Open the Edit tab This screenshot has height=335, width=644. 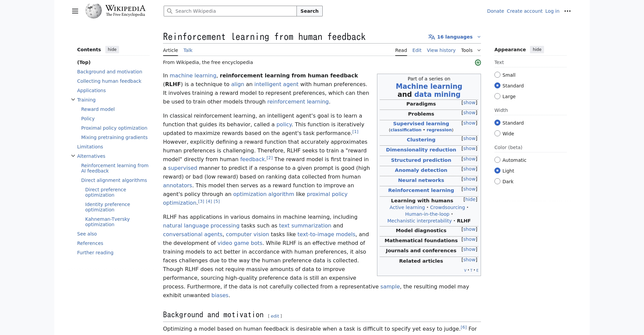[x=417, y=50]
